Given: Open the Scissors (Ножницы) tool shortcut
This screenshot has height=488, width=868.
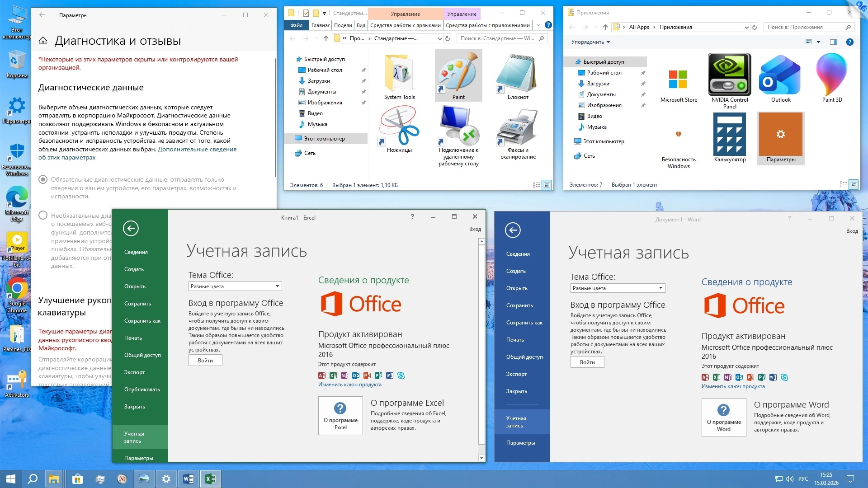Looking at the screenshot, I should coord(399,127).
